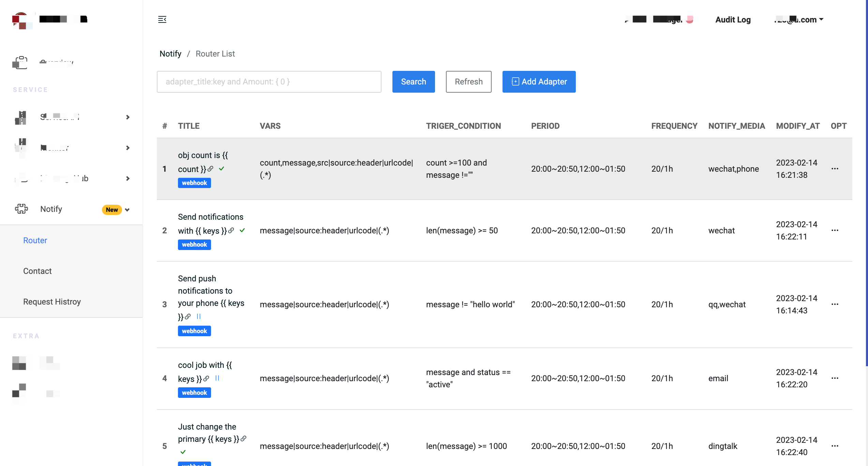Open the Router submenu item
Image resolution: width=868 pixels, height=466 pixels.
(x=35, y=240)
